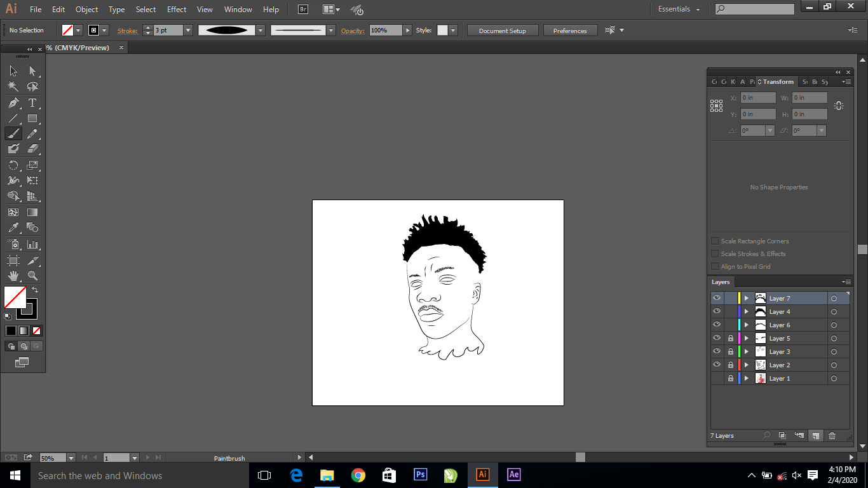868x488 pixels.
Task: Enable Scale Strokes & Effects checkbox
Action: 715,254
